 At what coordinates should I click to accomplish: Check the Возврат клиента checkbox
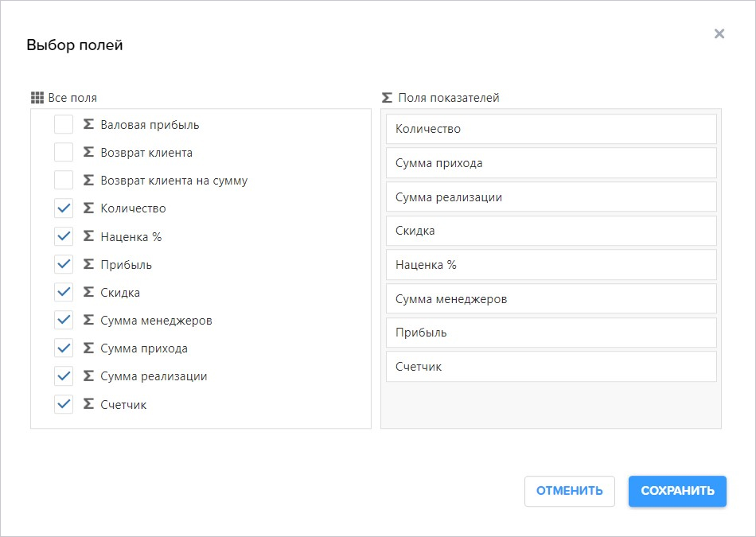tap(64, 152)
